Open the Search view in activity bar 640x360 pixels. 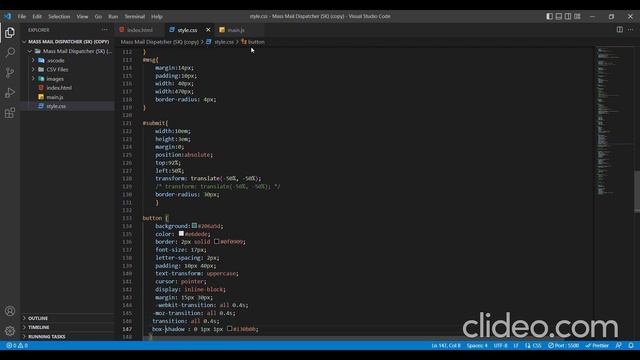coord(10,53)
